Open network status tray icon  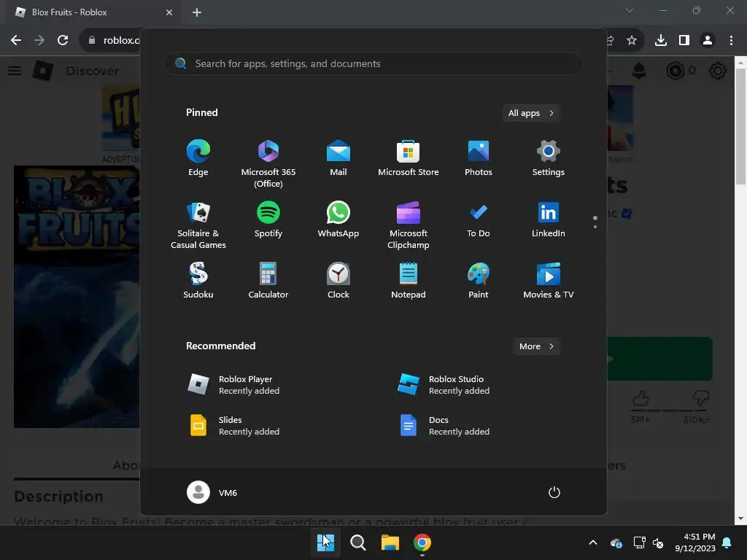click(639, 542)
